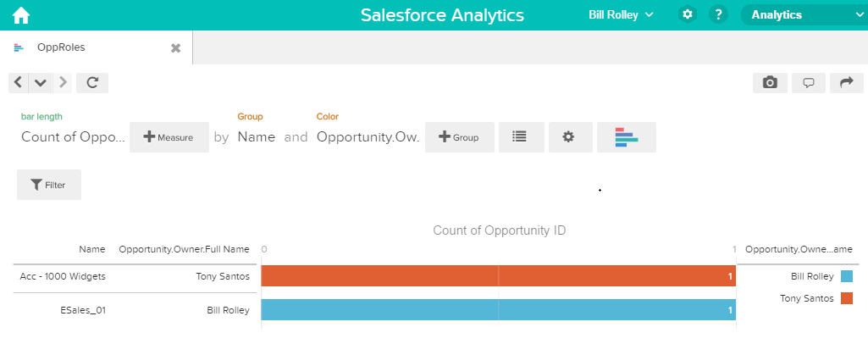Expand the Bill Rolley user menu
Screen dimensions: 868x355
coord(621,15)
